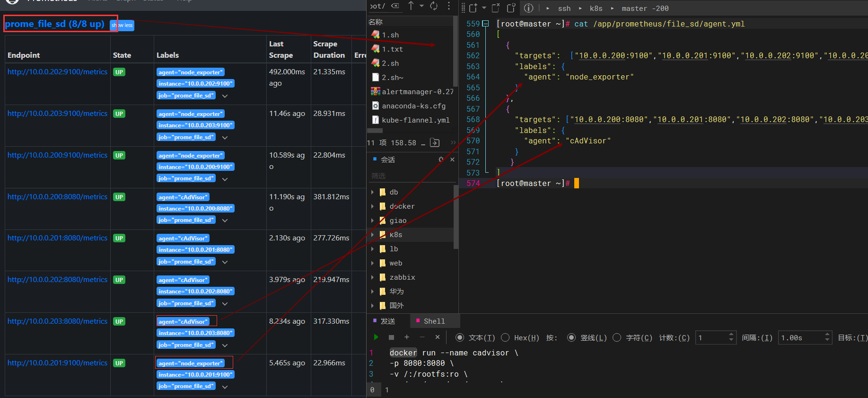Stop the send script with square button

coord(391,337)
